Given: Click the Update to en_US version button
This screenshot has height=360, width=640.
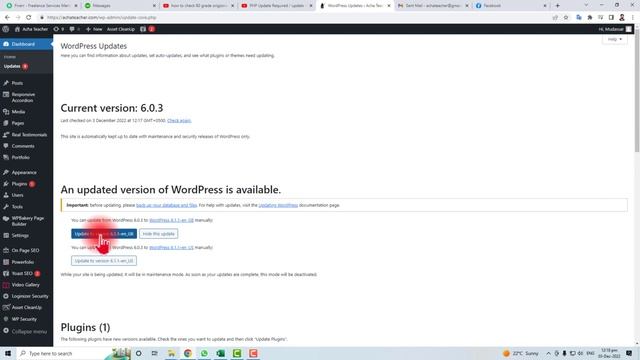Looking at the screenshot, I should tap(104, 260).
